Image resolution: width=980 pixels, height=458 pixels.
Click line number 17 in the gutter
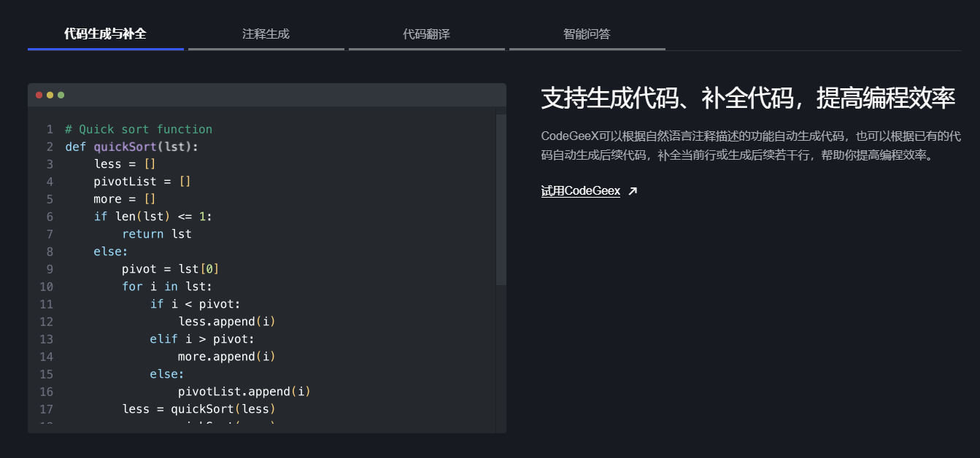pos(46,409)
